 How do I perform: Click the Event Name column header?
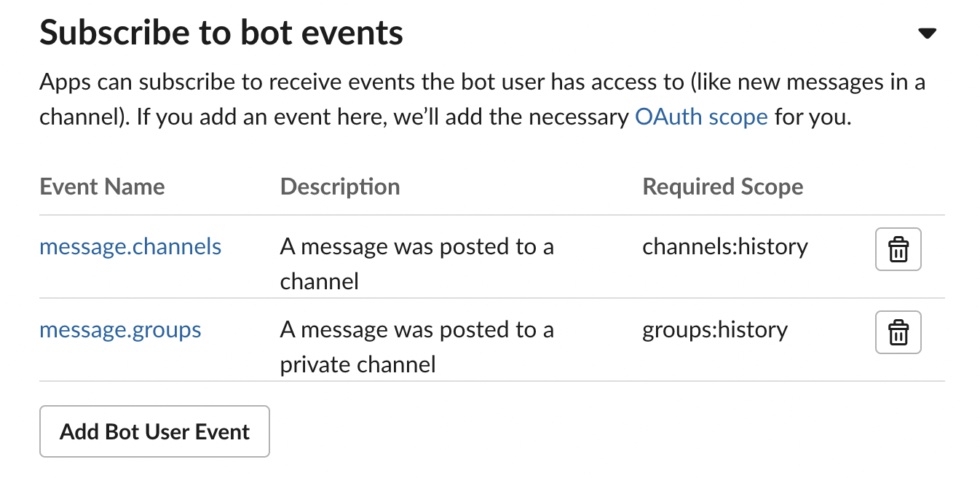pyautogui.click(x=102, y=187)
